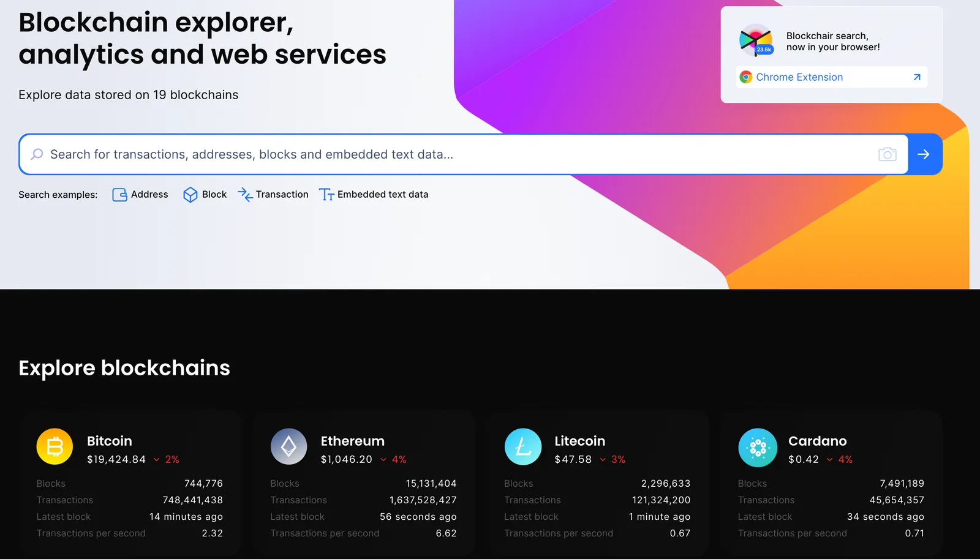This screenshot has width=980, height=559.
Task: Select the Bitcoin card title
Action: click(x=110, y=441)
